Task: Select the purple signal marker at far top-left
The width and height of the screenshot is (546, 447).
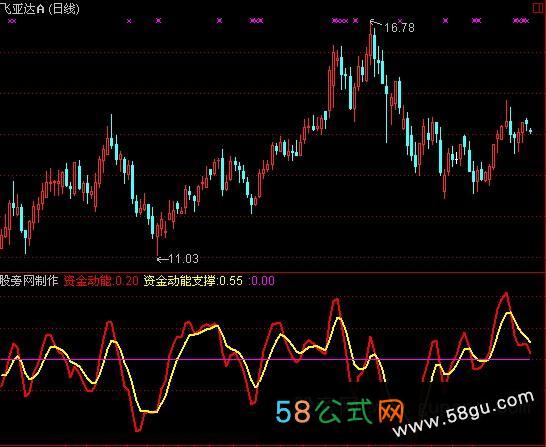Action: click(12, 21)
